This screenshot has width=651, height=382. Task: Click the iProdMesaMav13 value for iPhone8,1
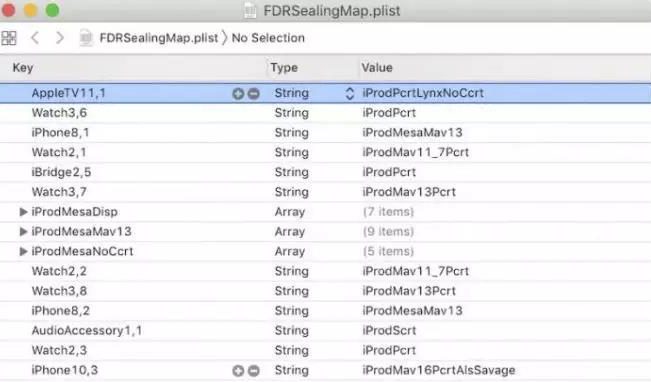click(x=412, y=132)
